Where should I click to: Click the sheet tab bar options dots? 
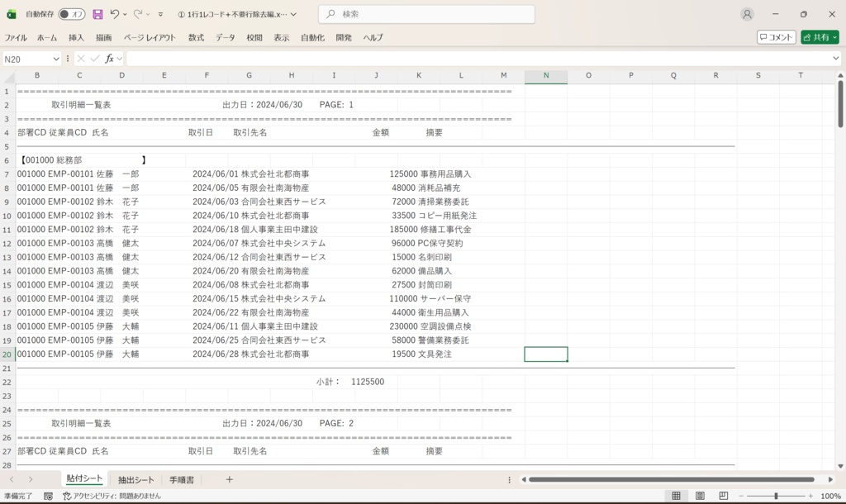point(509,480)
